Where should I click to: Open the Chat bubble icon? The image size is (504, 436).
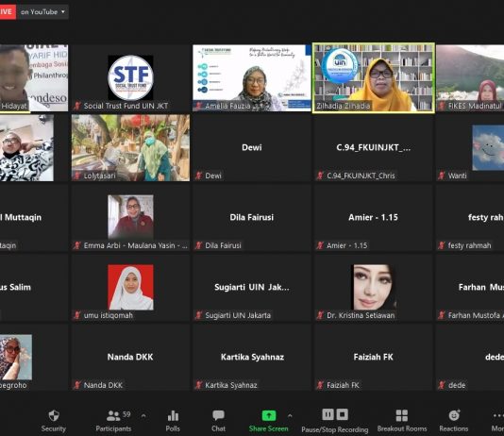[x=219, y=415]
